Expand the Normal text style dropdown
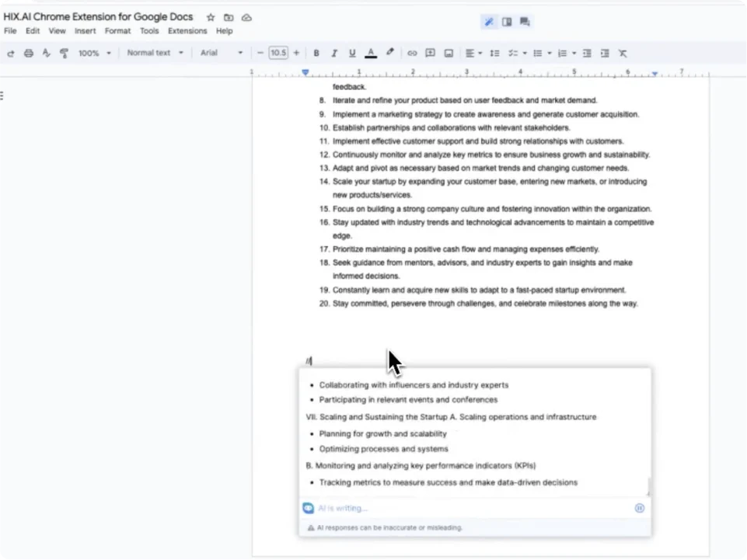The image size is (747, 560). coord(155,53)
